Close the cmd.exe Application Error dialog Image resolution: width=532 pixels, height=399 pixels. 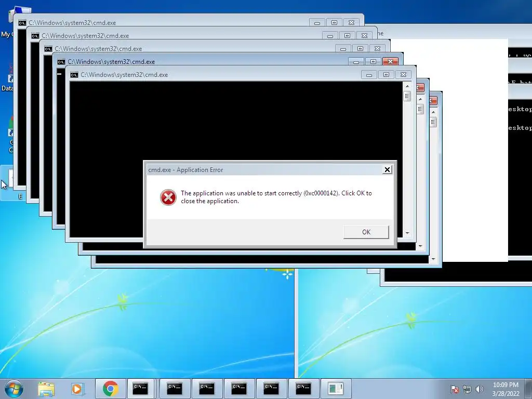(x=387, y=170)
